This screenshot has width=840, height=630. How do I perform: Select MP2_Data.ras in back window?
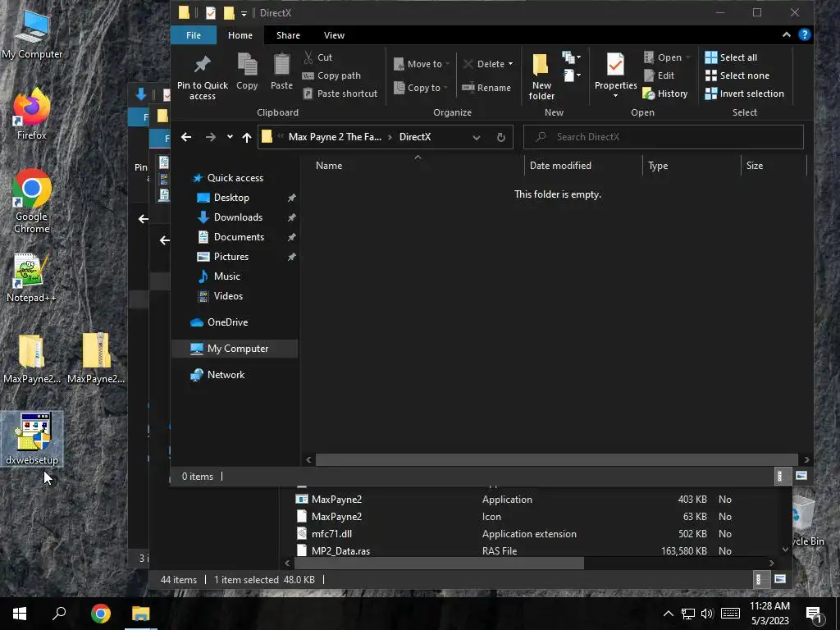(x=340, y=550)
